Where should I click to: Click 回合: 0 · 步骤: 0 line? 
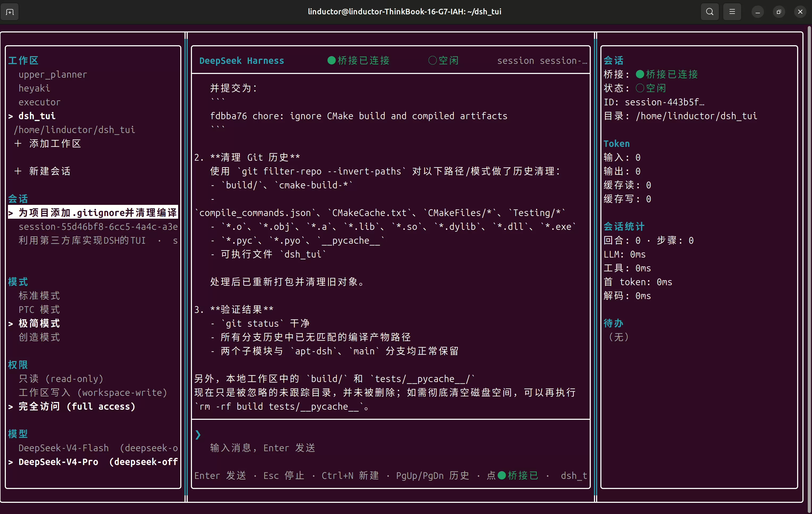pos(649,240)
